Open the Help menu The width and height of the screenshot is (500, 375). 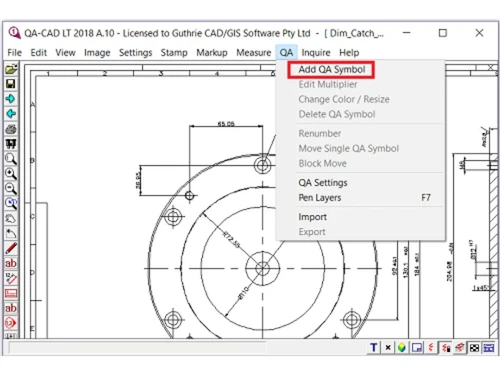click(x=349, y=53)
